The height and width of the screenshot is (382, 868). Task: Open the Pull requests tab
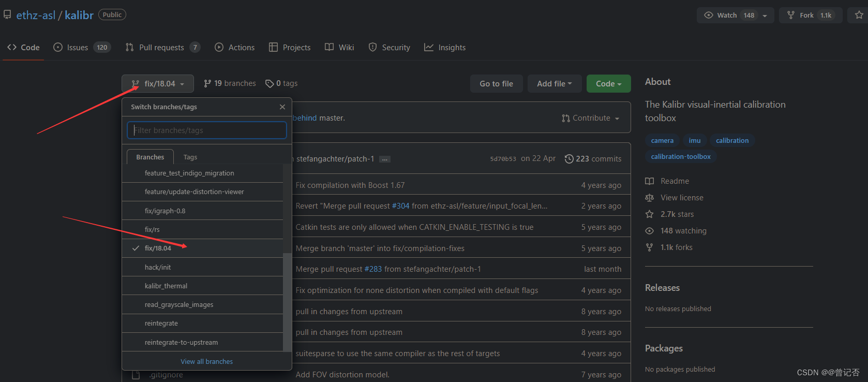click(162, 47)
